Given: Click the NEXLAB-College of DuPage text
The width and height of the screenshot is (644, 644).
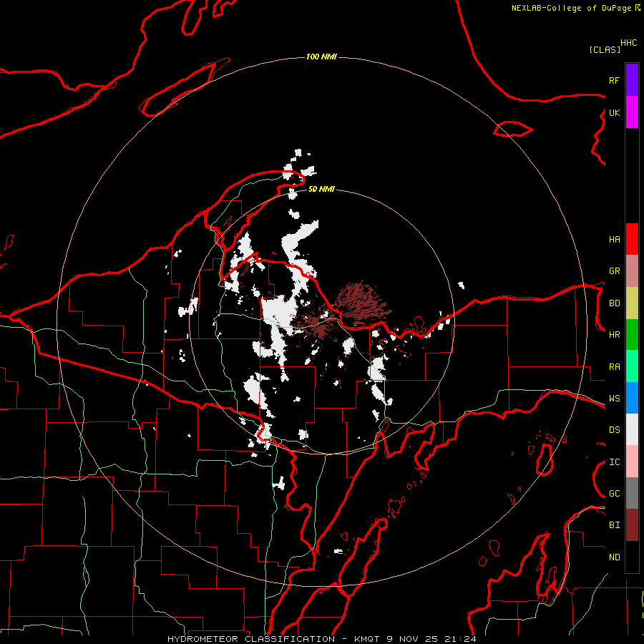Looking at the screenshot, I should [571, 8].
